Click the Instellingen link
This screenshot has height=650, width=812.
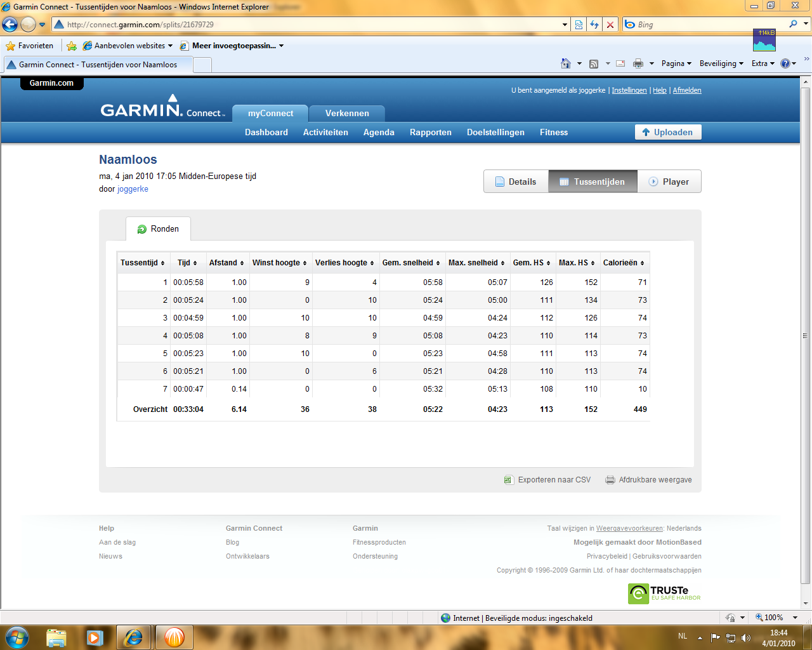[x=629, y=90]
